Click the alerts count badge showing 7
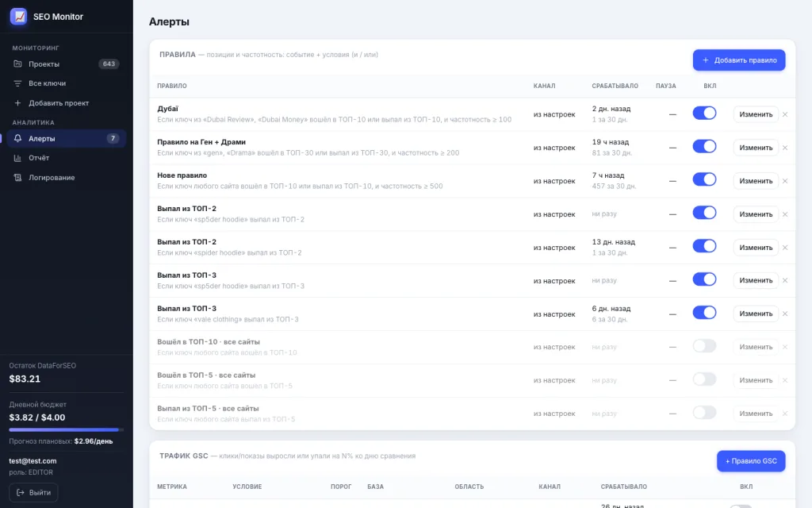This screenshot has width=812, height=508. tap(113, 138)
